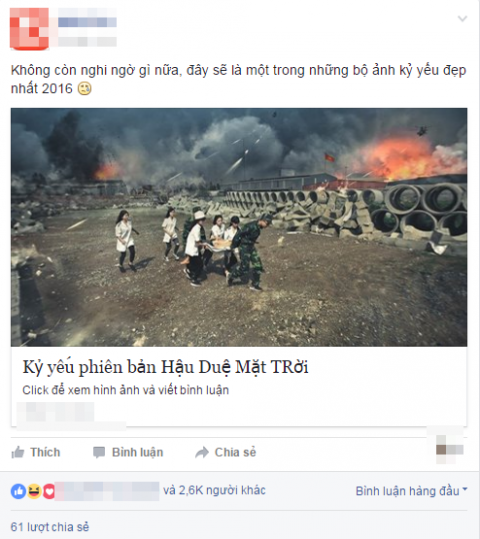Screen dimensions: 480x539
Task: Click the Bình luận button label
Action: point(138,452)
